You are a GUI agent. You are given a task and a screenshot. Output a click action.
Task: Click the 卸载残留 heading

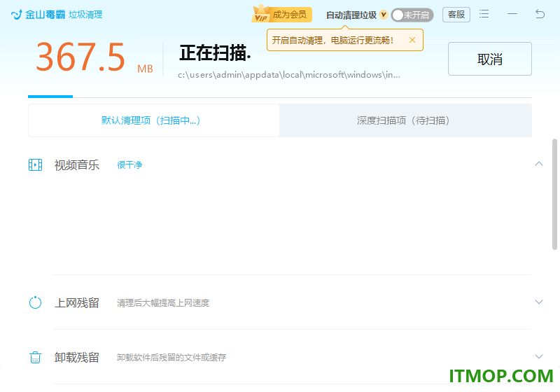[77, 357]
